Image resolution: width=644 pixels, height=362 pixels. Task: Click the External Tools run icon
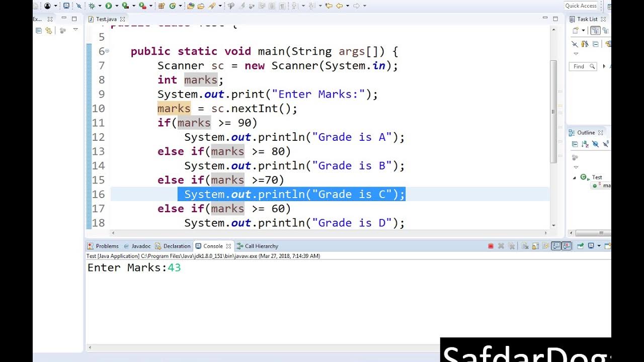tap(142, 6)
